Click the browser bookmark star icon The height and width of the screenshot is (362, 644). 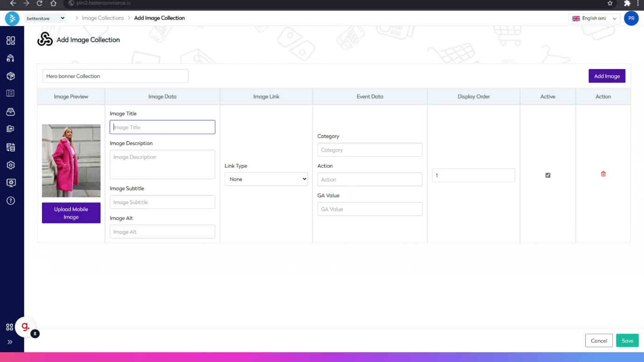tap(610, 3)
